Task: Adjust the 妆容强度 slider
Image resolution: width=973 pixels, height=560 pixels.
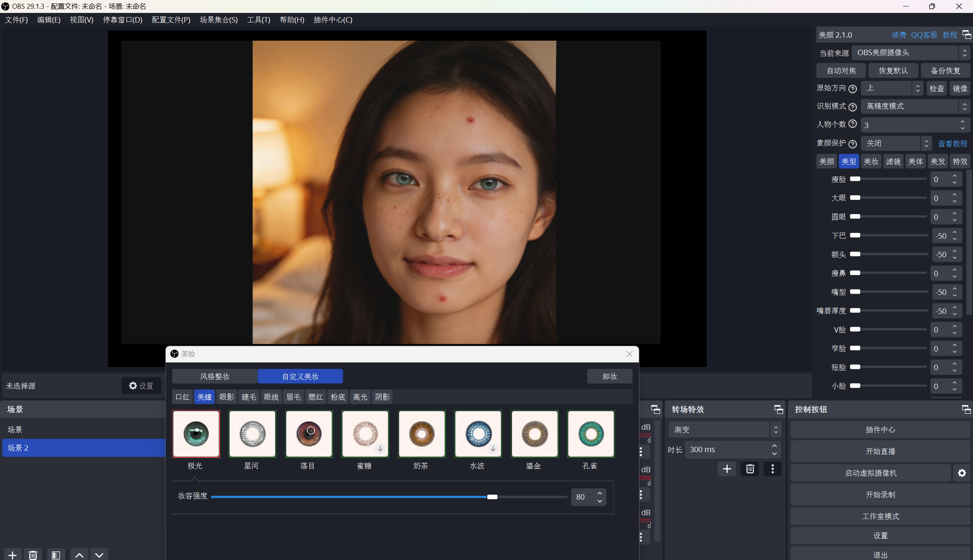Action: pyautogui.click(x=492, y=497)
